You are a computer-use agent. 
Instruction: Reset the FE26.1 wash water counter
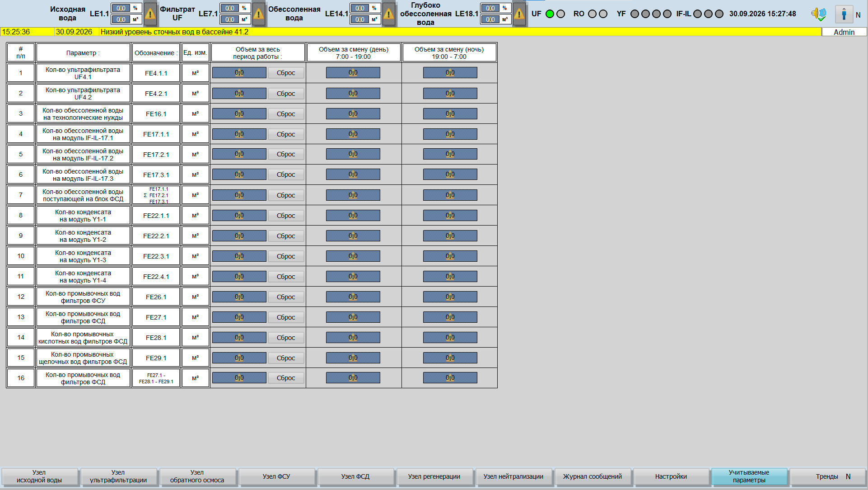coord(286,297)
